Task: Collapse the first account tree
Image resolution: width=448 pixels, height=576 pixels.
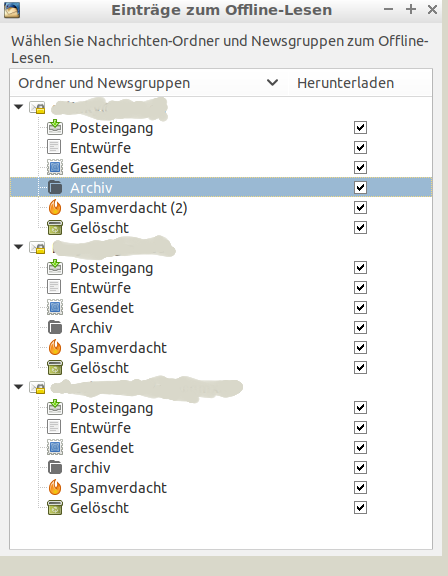Action: 18,107
